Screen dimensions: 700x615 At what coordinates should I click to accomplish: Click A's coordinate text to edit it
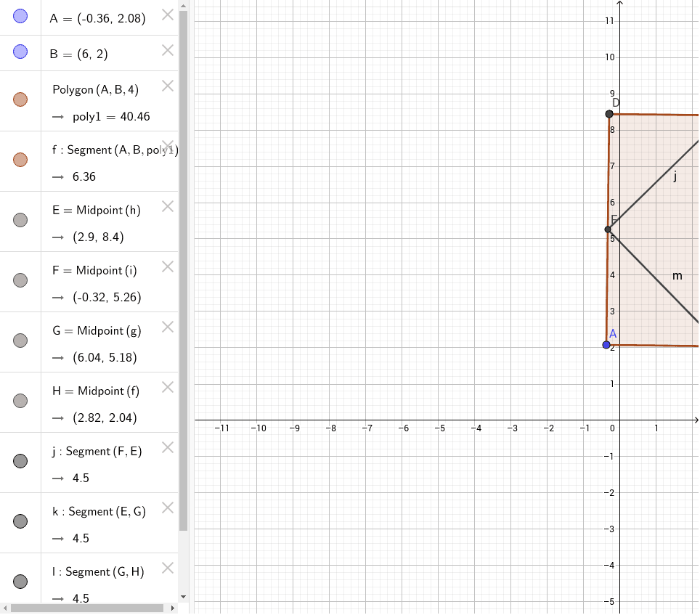coord(98,18)
